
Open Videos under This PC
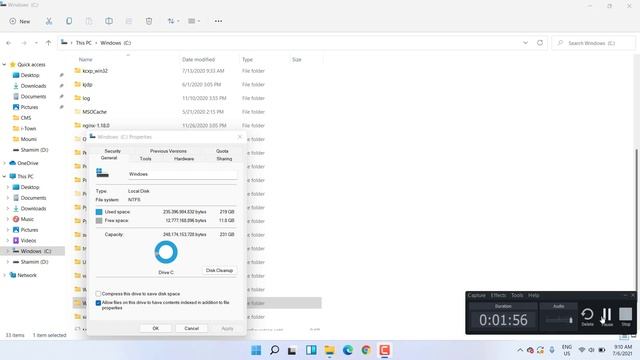point(28,240)
